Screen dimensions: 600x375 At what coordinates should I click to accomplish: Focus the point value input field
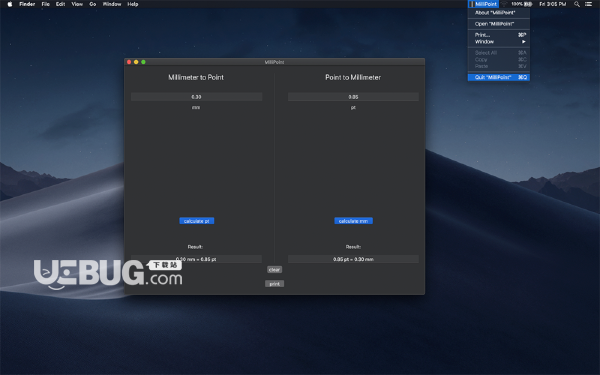coord(353,97)
